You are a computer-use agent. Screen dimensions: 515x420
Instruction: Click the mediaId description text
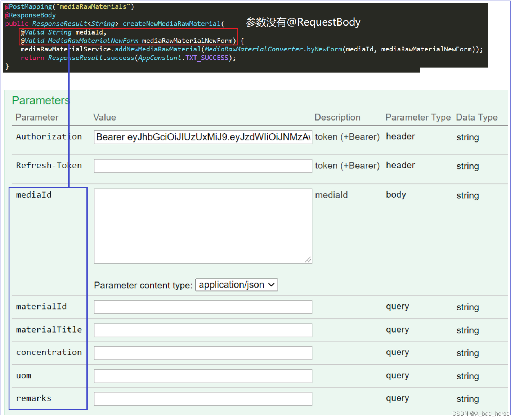point(331,195)
